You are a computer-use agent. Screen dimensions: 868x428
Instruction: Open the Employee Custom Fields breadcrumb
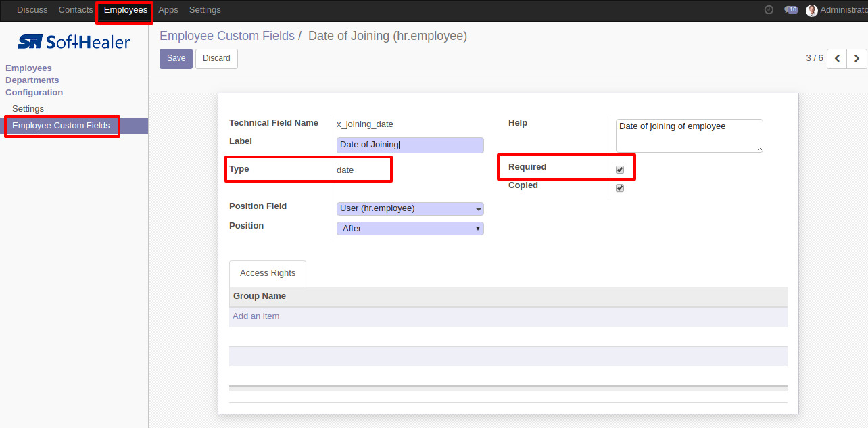227,36
